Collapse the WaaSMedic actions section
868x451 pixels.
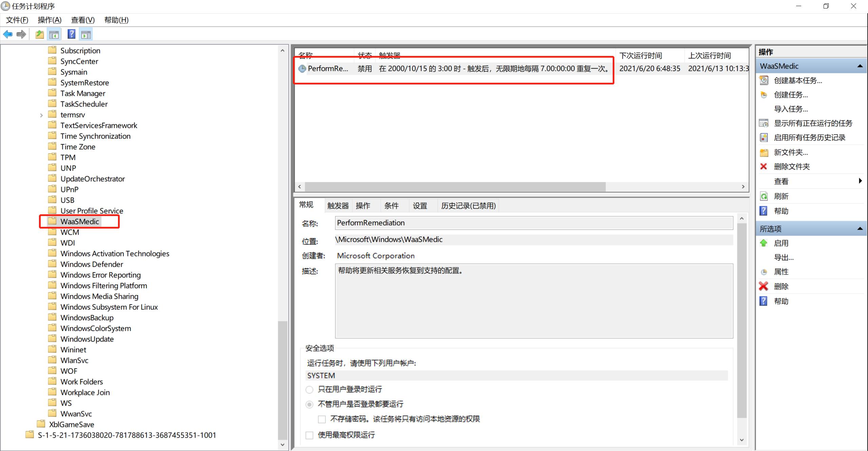[x=861, y=66]
